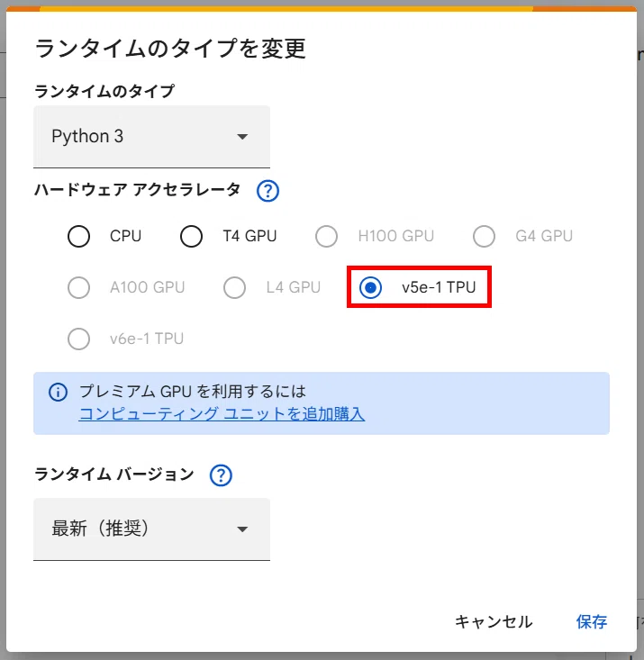Screen dimensions: 644x660
Task: Select the CPU radio button
Action: click(78, 236)
